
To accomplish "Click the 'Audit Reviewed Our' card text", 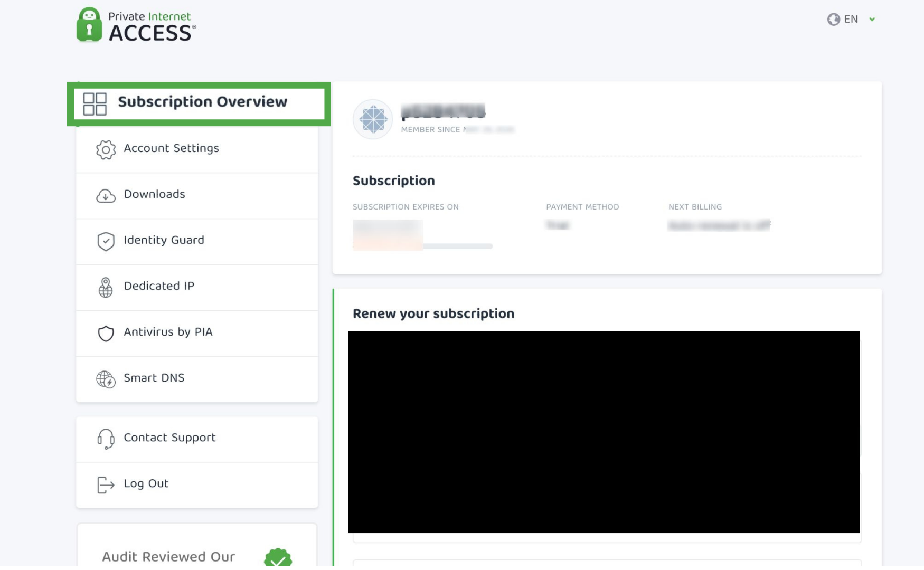I will coord(168,557).
